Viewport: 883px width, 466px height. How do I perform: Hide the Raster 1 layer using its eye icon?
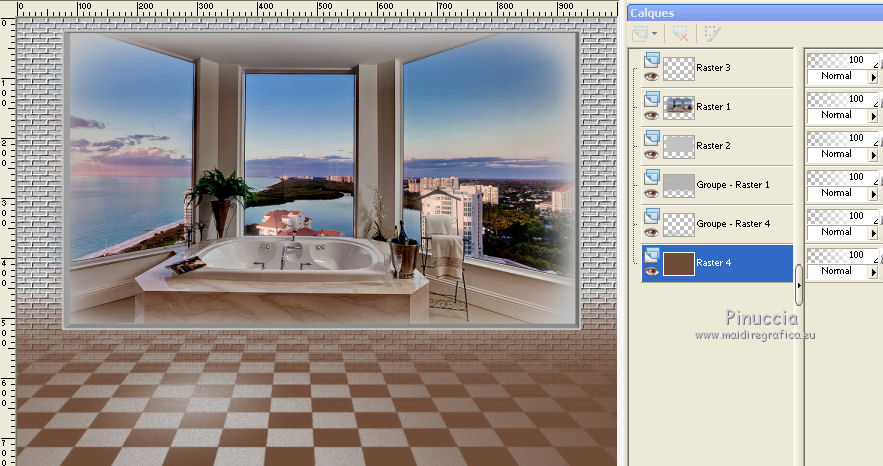pos(652,115)
